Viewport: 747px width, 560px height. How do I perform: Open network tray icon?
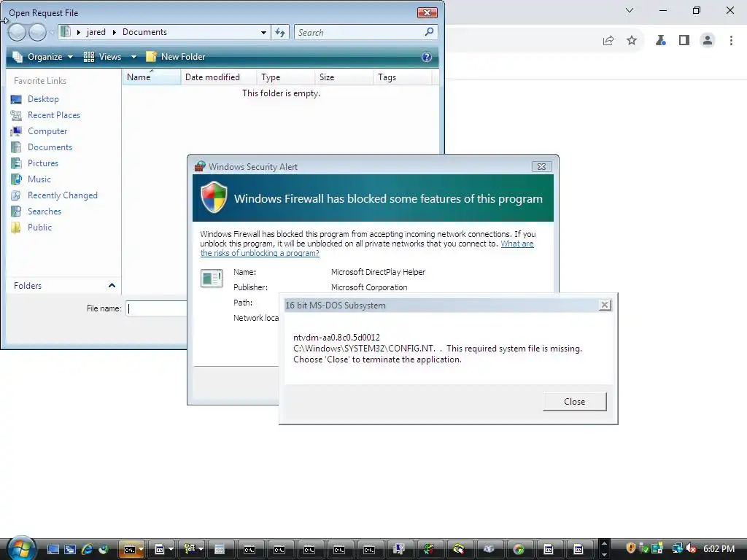point(677,548)
